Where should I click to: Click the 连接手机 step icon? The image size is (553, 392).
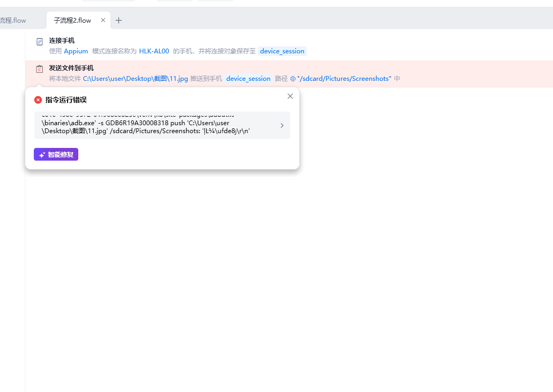40,42
